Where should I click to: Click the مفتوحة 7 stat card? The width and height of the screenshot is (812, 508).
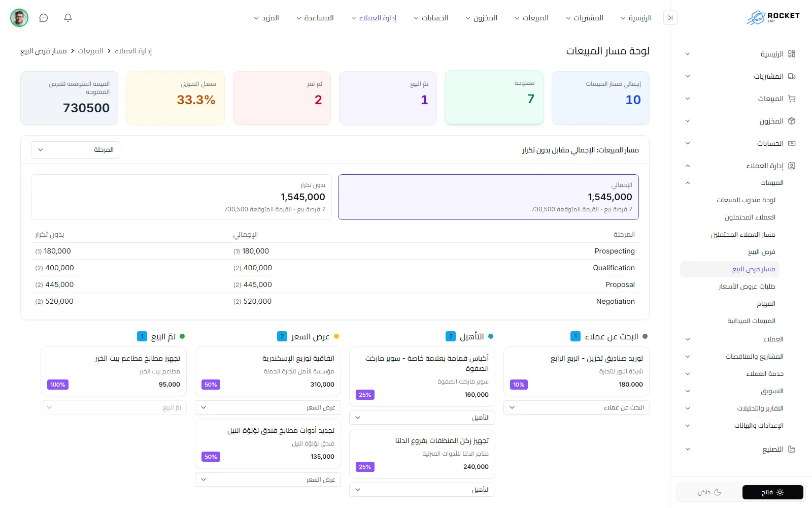pos(494,97)
